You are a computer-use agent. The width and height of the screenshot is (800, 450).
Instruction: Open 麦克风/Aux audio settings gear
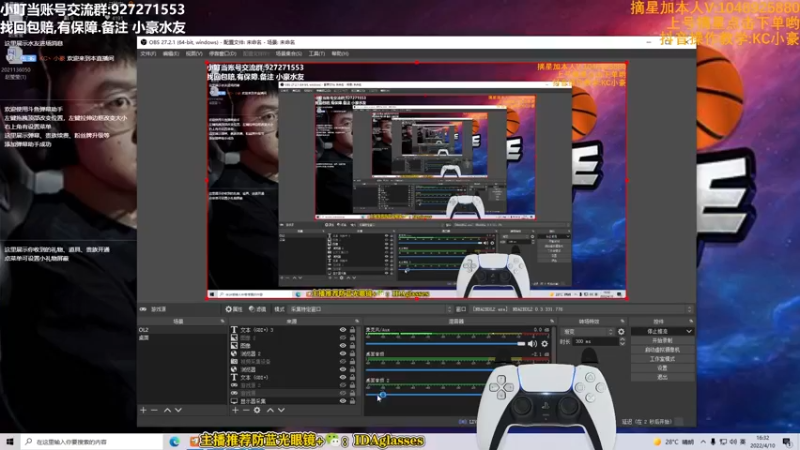pyautogui.click(x=545, y=344)
